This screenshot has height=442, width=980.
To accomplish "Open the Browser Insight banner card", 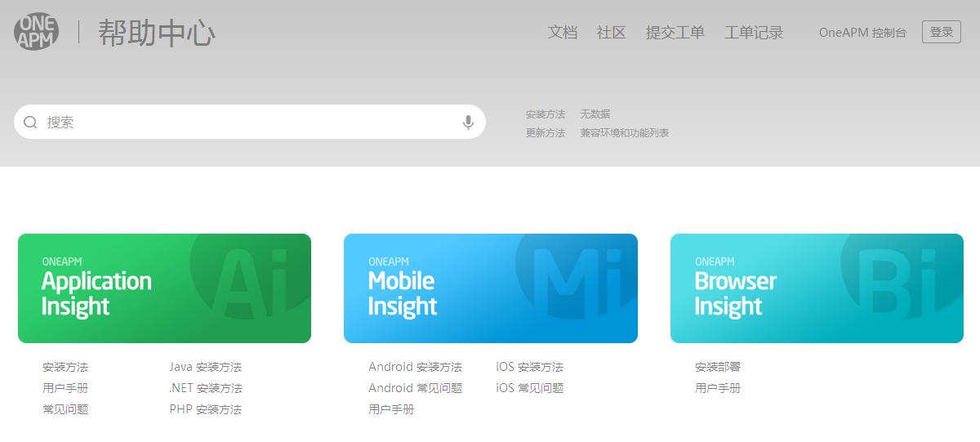I will pos(817,288).
